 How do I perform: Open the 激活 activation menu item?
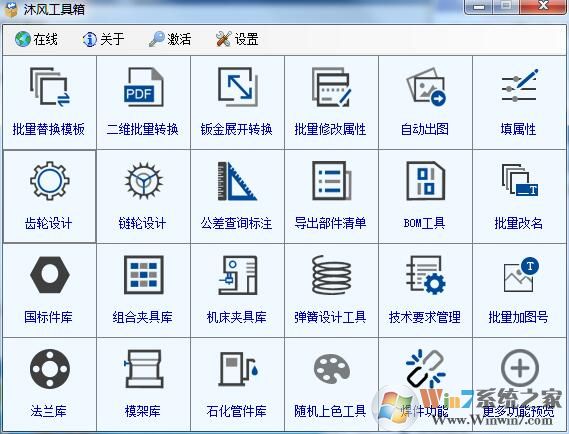click(170, 39)
